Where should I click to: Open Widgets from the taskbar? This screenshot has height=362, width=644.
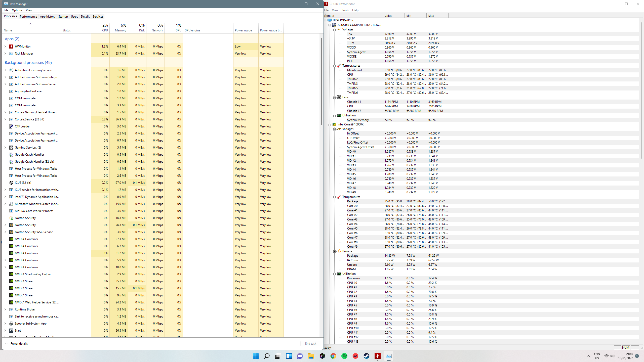(x=289, y=356)
